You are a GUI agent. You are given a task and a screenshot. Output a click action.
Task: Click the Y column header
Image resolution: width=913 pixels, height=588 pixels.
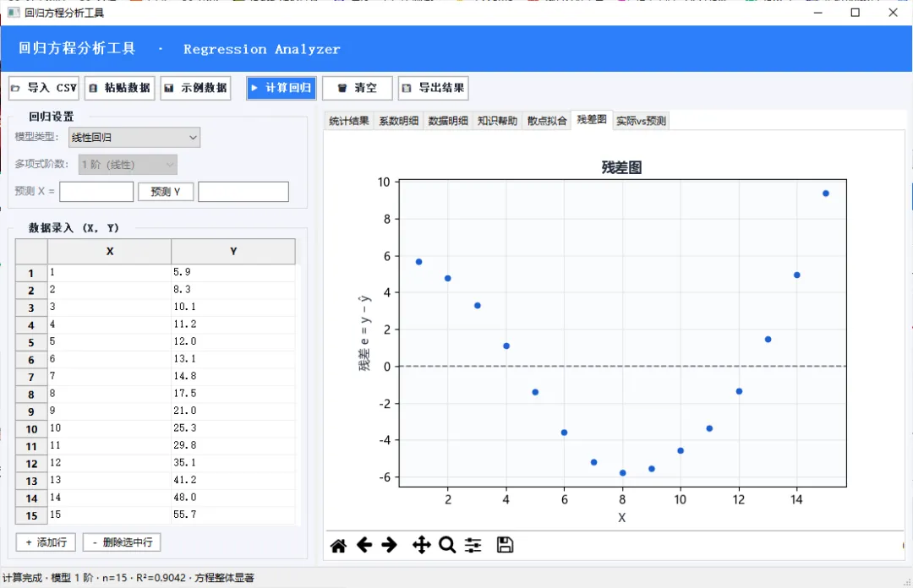coord(233,252)
